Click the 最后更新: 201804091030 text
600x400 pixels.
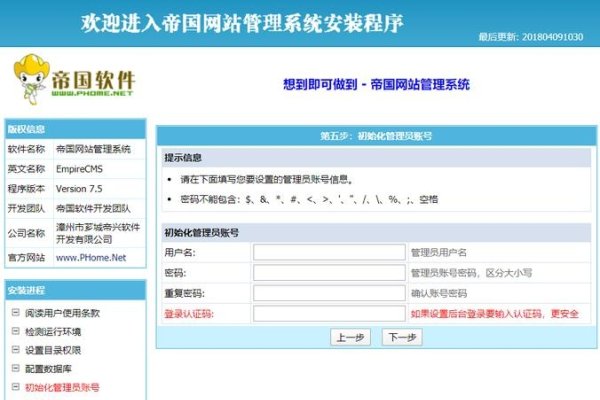click(531, 37)
